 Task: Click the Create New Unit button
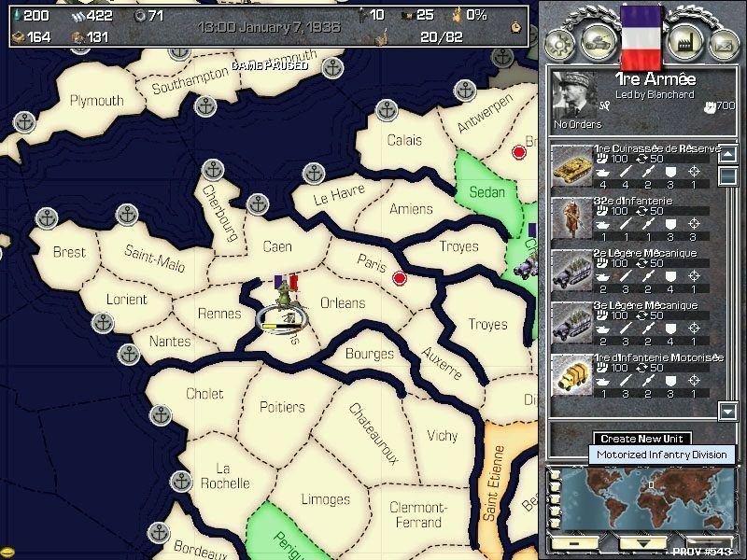(x=641, y=439)
